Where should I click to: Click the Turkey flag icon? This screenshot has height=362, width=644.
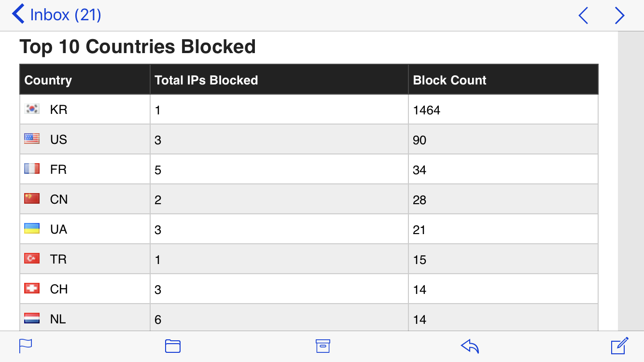pyautogui.click(x=32, y=259)
